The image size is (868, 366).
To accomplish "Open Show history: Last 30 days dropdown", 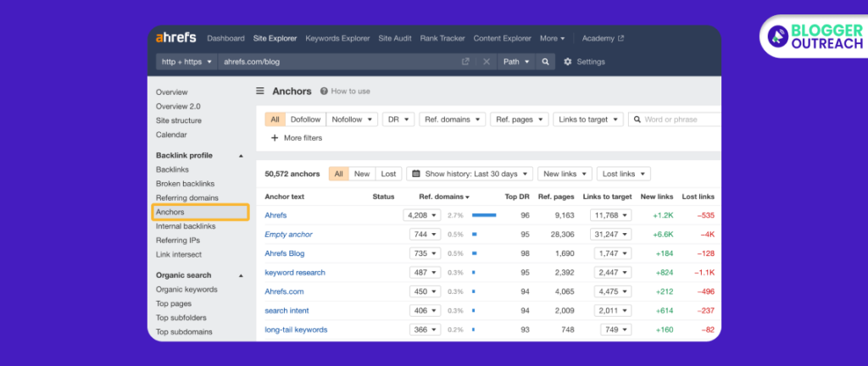I will pyautogui.click(x=470, y=174).
